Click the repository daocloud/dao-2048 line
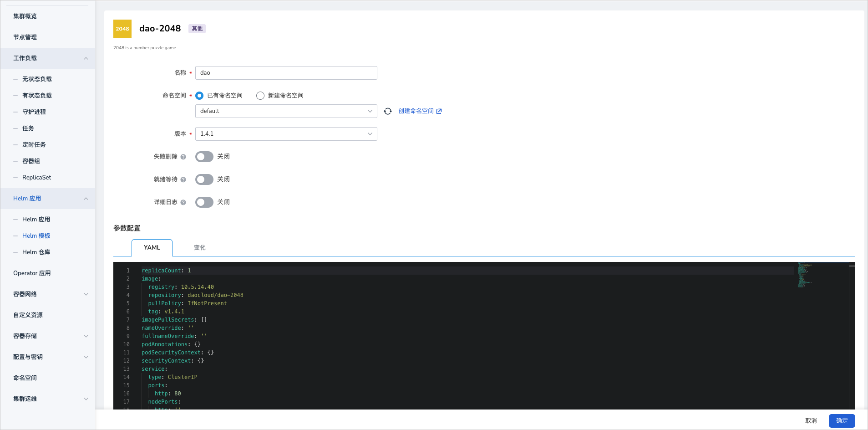Screen dimensions: 868x430 point(196,295)
